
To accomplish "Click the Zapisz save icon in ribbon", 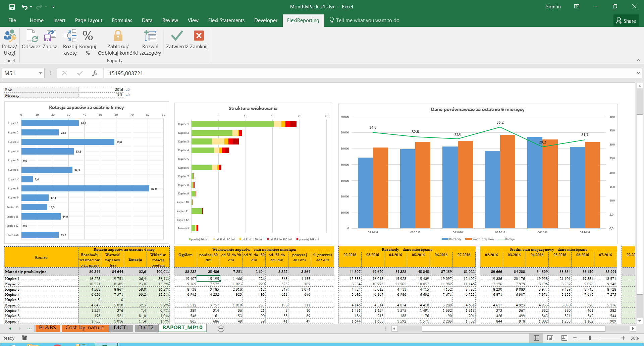I will click(x=50, y=36).
